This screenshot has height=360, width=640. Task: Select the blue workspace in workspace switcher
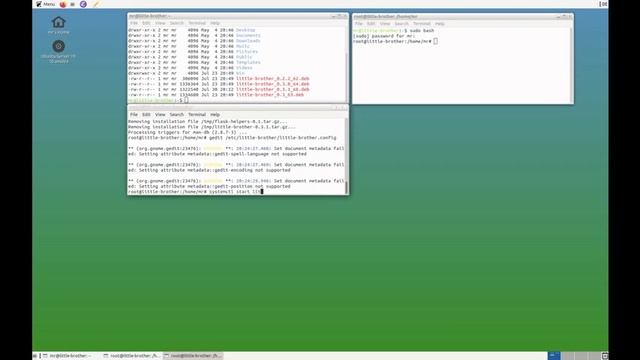(554, 356)
